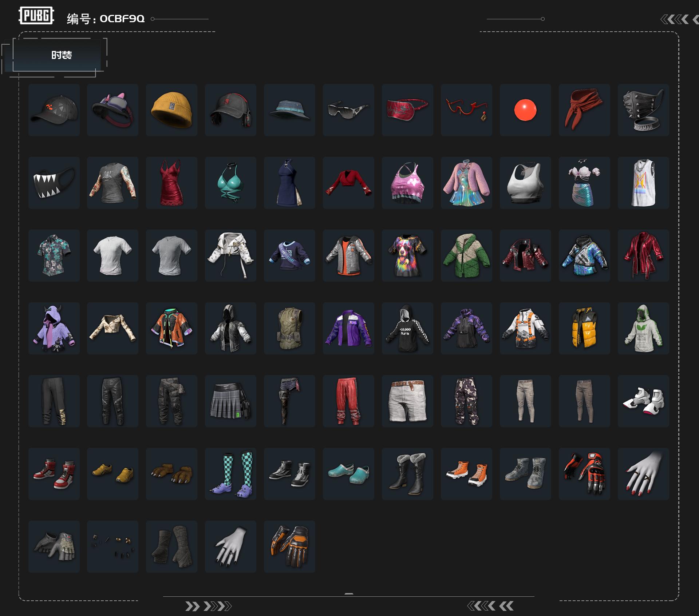Select the pink fur jacket holographic dress

(x=466, y=183)
